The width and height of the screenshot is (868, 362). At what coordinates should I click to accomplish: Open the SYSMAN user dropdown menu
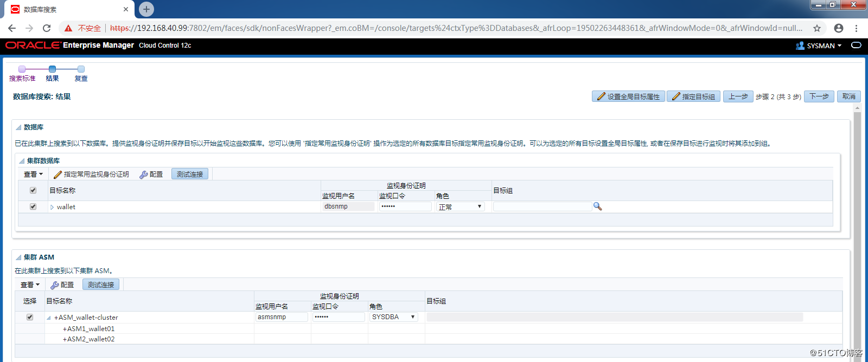824,46
